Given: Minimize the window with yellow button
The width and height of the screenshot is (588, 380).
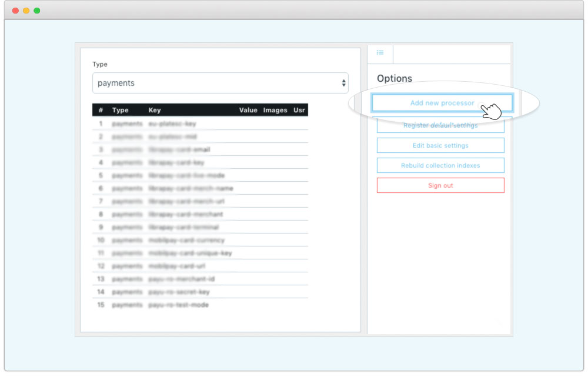Looking at the screenshot, I should [x=26, y=11].
